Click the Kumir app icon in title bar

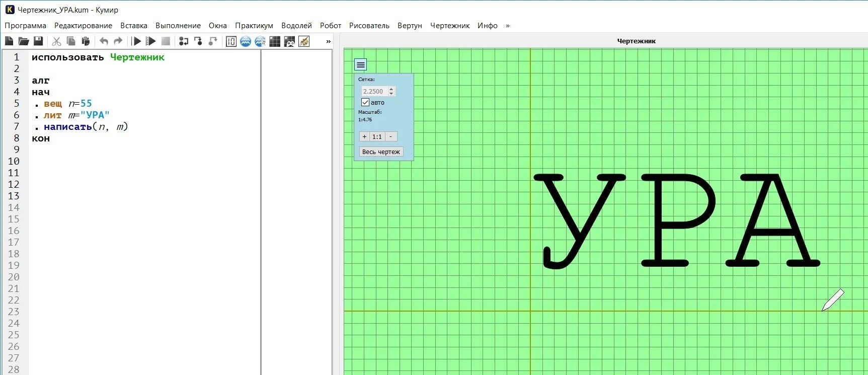point(10,10)
